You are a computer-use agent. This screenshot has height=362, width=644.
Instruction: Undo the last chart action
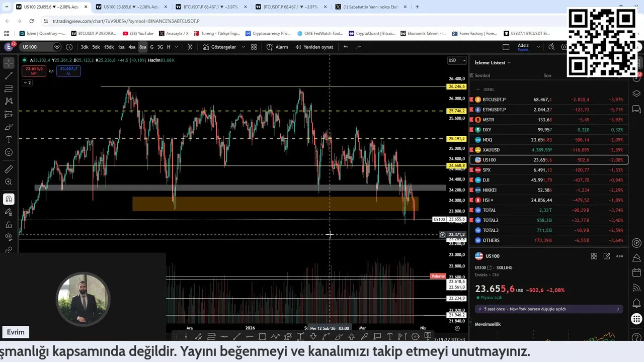pyautogui.click(x=346, y=47)
